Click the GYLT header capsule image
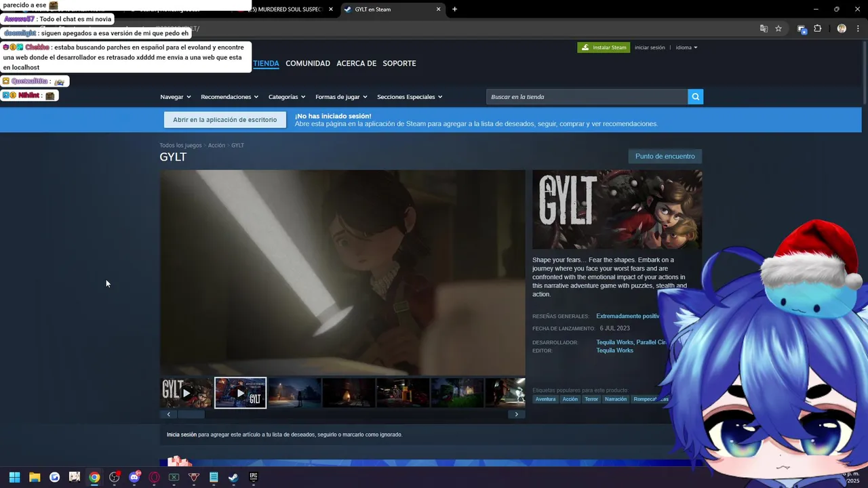The image size is (868, 488). (617, 209)
